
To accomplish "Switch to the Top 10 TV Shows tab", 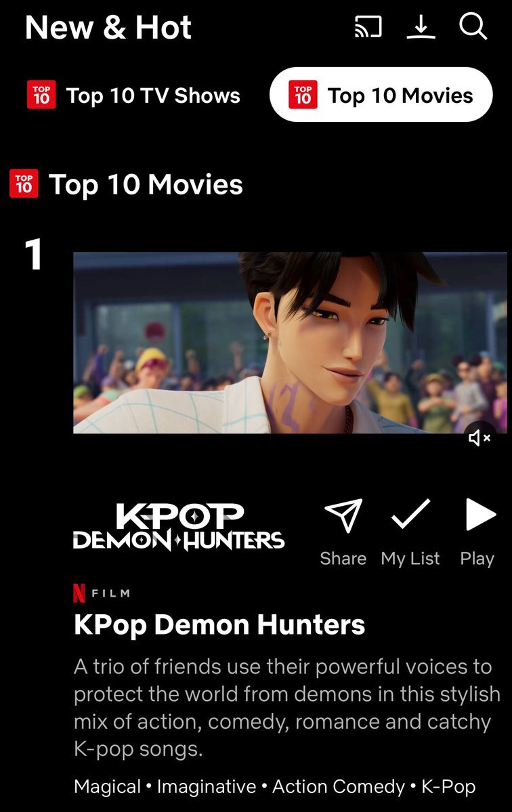I will click(x=133, y=95).
